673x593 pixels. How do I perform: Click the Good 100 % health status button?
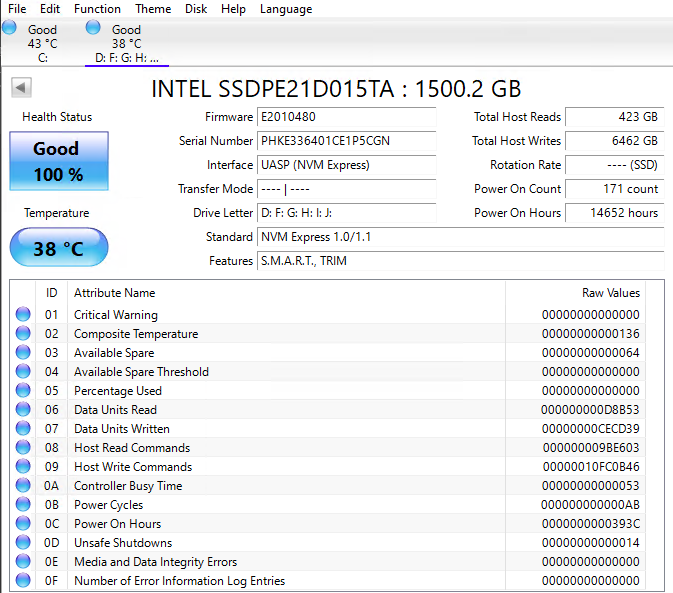tap(59, 161)
